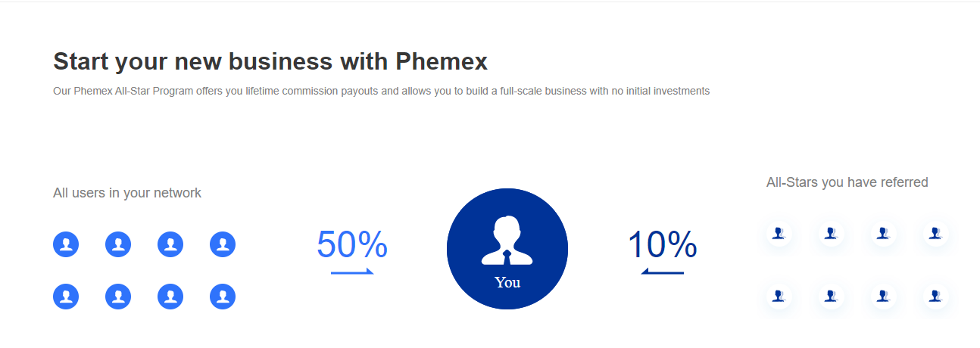The width and height of the screenshot is (980, 348).
Task: Select first network user icon, top row
Action: [66, 244]
